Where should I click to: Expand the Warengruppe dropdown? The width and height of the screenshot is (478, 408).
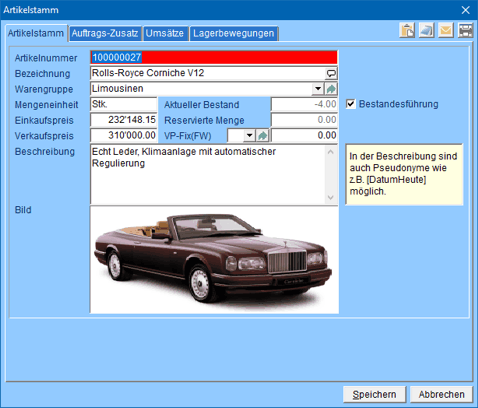click(x=318, y=89)
